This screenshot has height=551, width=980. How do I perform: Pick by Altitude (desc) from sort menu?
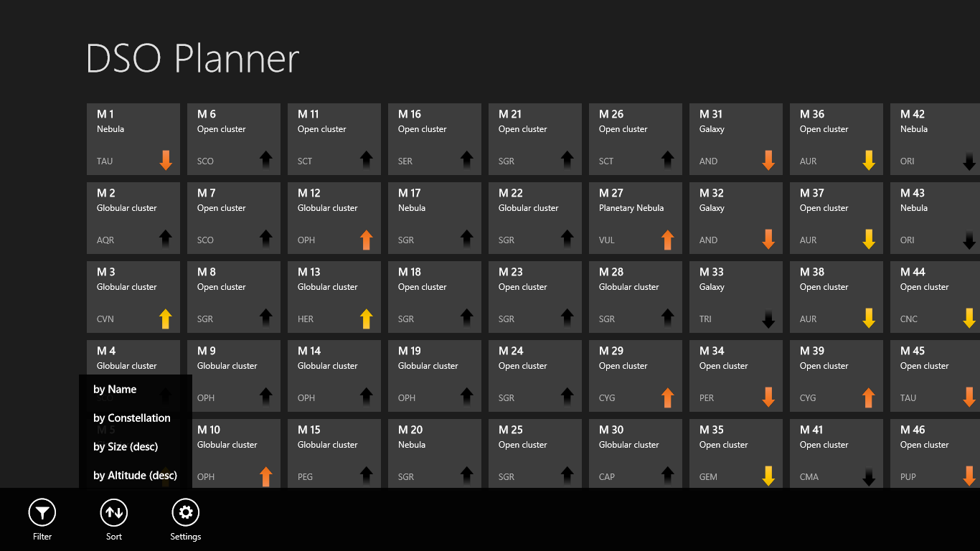(135, 476)
